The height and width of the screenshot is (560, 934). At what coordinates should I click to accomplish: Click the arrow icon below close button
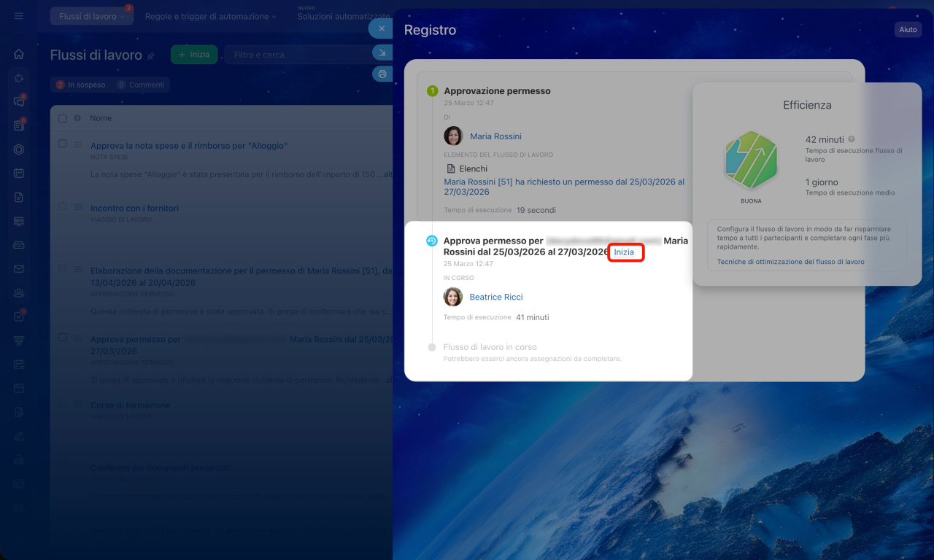point(382,52)
